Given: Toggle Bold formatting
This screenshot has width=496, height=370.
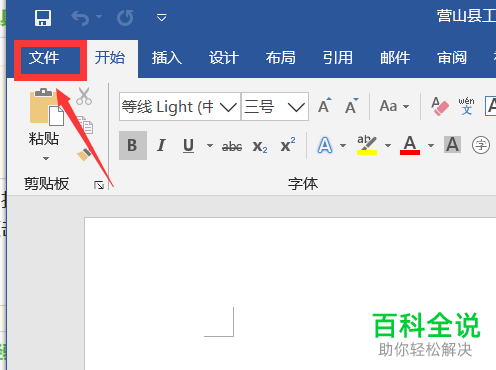Looking at the screenshot, I should pos(133,145).
